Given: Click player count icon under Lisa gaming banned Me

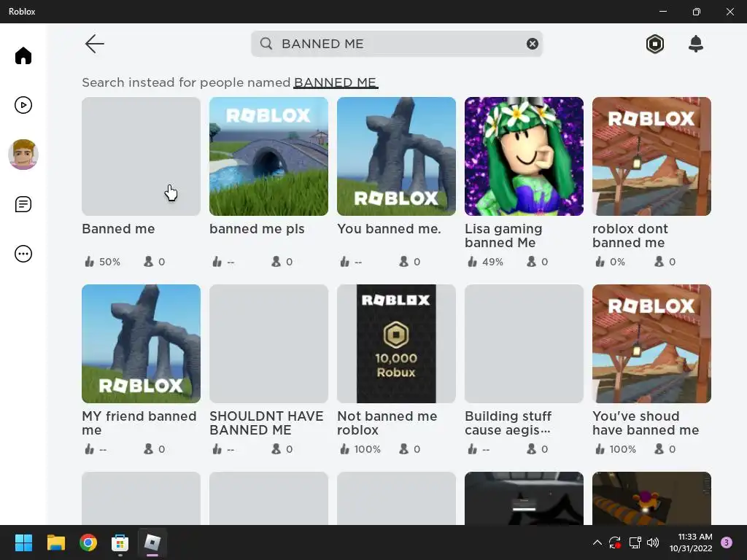Looking at the screenshot, I should tap(531, 262).
